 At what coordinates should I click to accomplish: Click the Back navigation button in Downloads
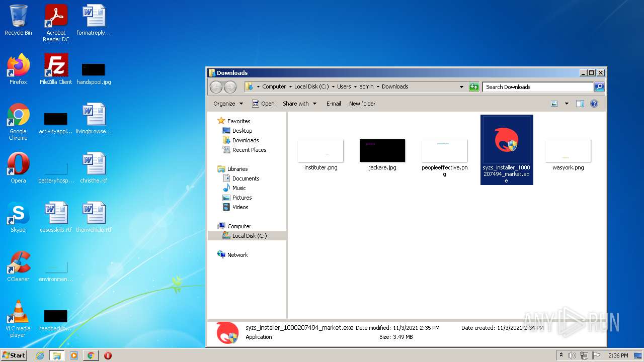216,87
